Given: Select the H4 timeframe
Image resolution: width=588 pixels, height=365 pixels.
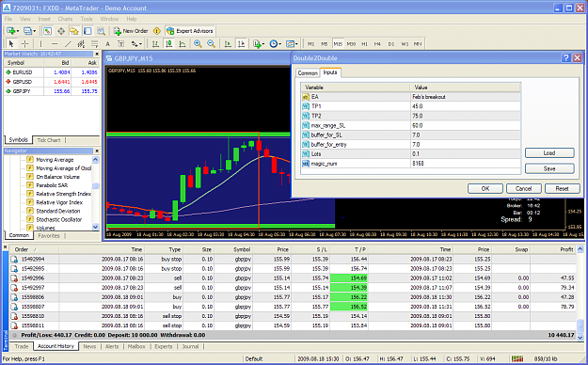Looking at the screenshot, I should click(377, 44).
